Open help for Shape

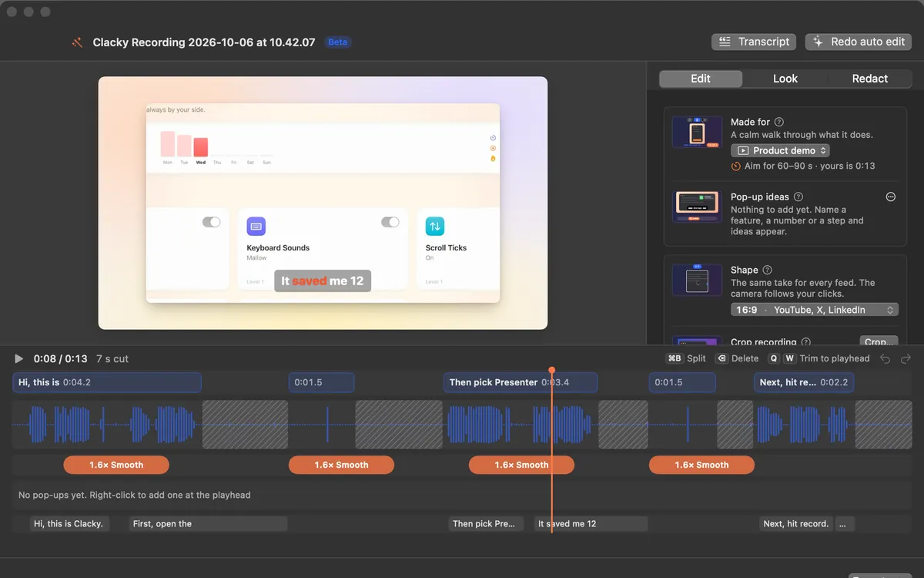tap(768, 270)
